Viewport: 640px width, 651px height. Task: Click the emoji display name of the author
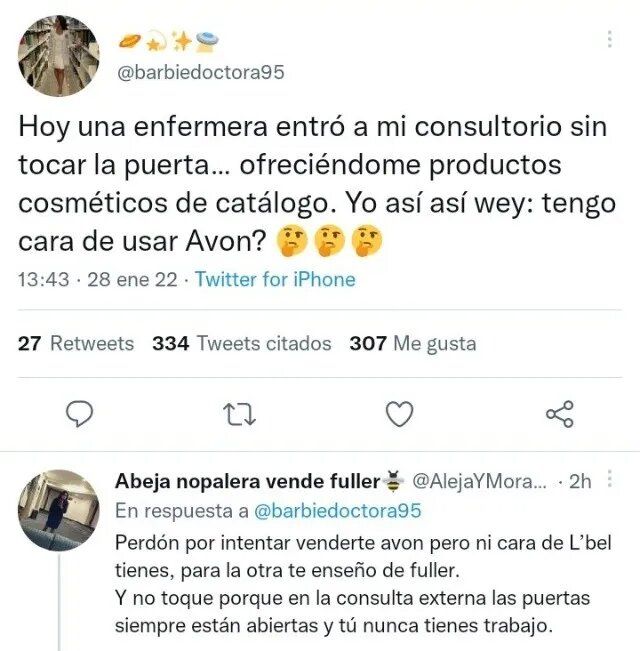[x=168, y=42]
